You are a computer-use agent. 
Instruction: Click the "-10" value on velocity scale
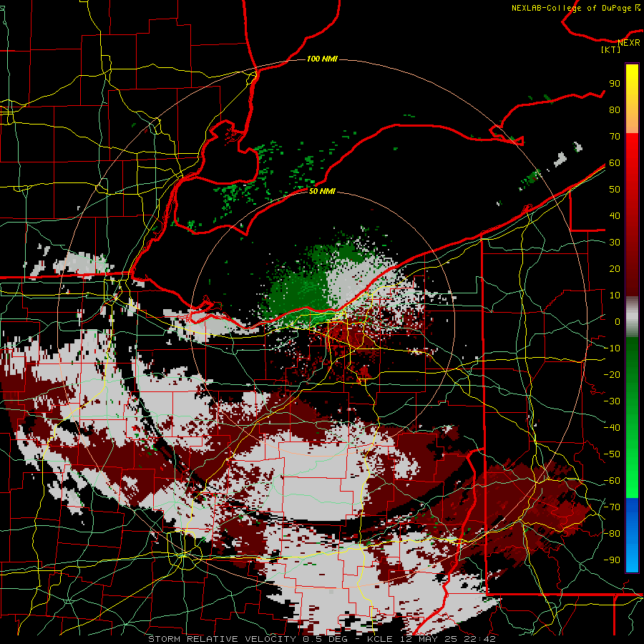pos(612,348)
